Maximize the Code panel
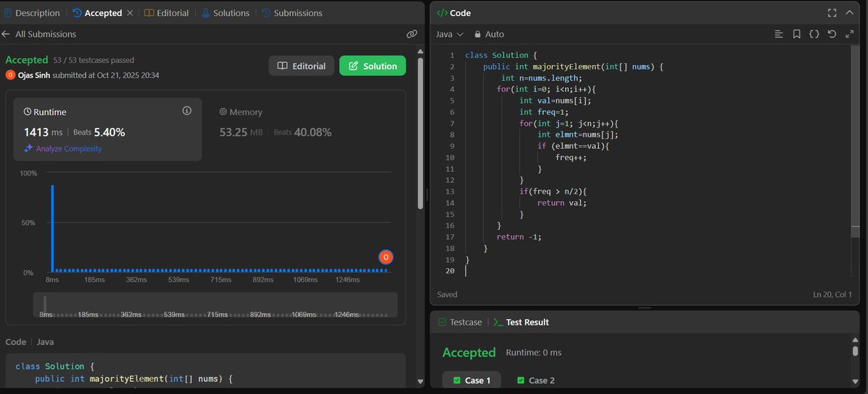The image size is (868, 394). tap(832, 13)
